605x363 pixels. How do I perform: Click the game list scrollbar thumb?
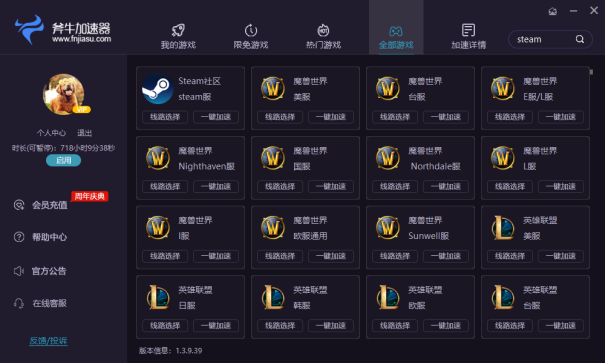(x=591, y=72)
